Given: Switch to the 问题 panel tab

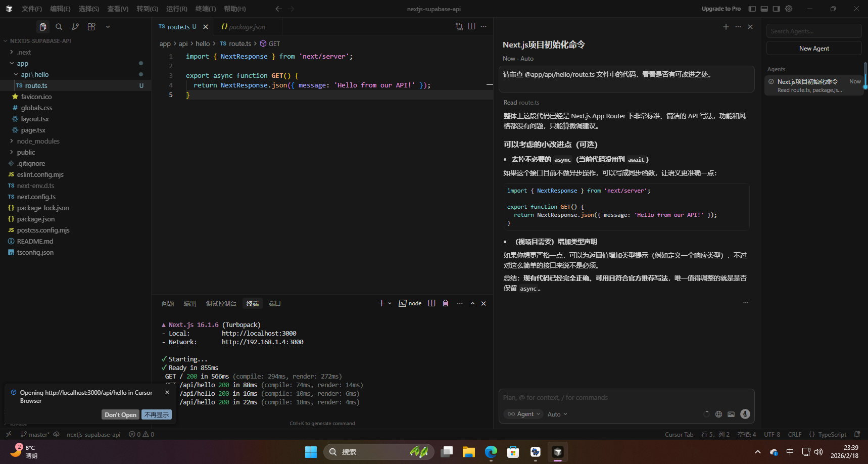Looking at the screenshot, I should pyautogui.click(x=168, y=303).
